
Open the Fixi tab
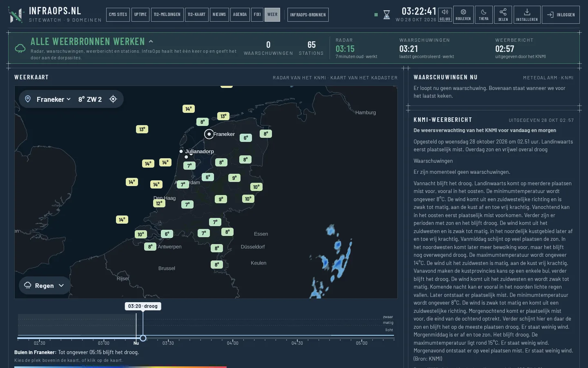[x=257, y=15]
